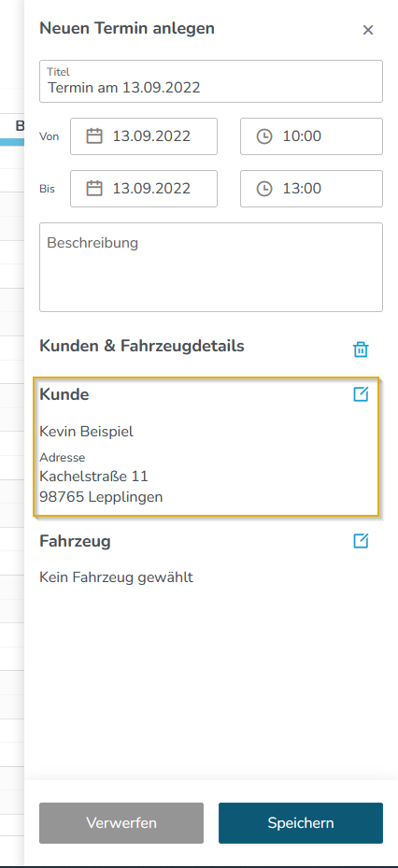Click into the Titel input field
This screenshot has width=398, height=868.
[x=211, y=81]
